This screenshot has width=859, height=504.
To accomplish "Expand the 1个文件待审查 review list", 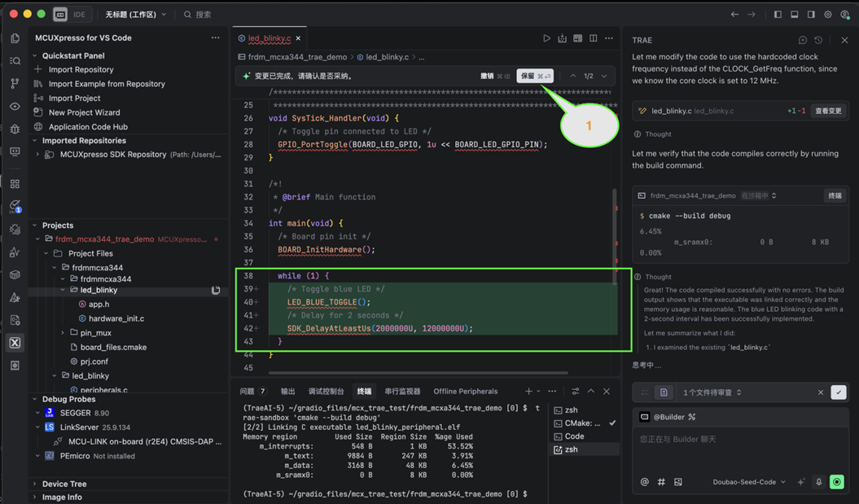I will pos(712,392).
